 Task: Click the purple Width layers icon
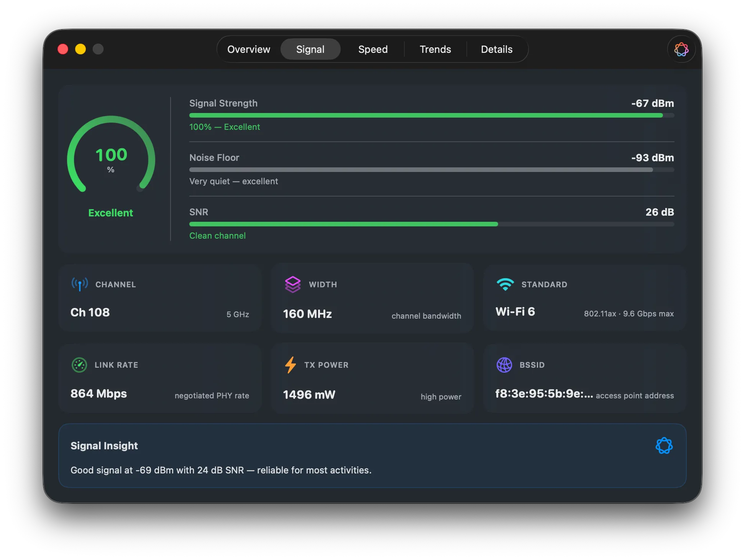pos(293,285)
